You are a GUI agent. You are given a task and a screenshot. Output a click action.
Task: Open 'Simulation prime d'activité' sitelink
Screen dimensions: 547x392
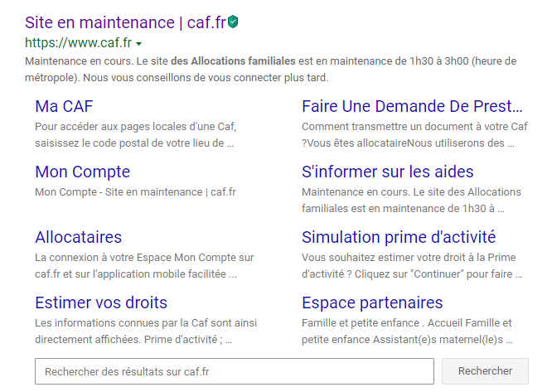(x=399, y=237)
